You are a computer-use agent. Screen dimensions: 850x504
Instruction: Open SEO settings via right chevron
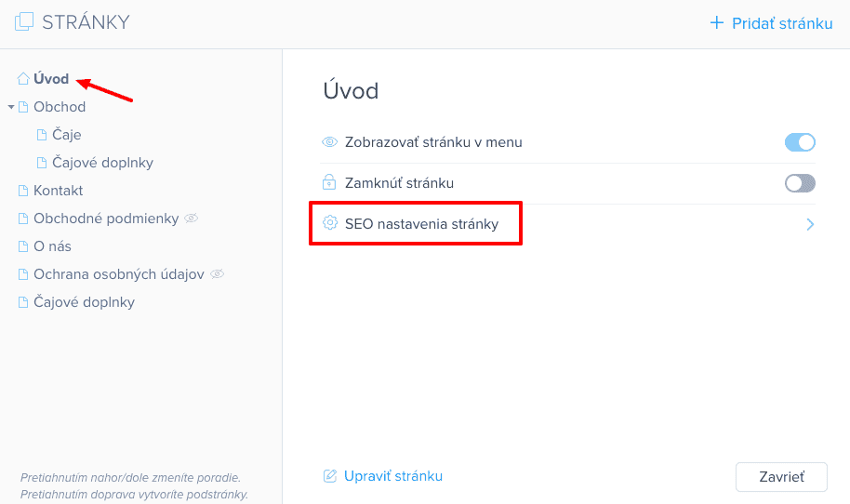[810, 224]
